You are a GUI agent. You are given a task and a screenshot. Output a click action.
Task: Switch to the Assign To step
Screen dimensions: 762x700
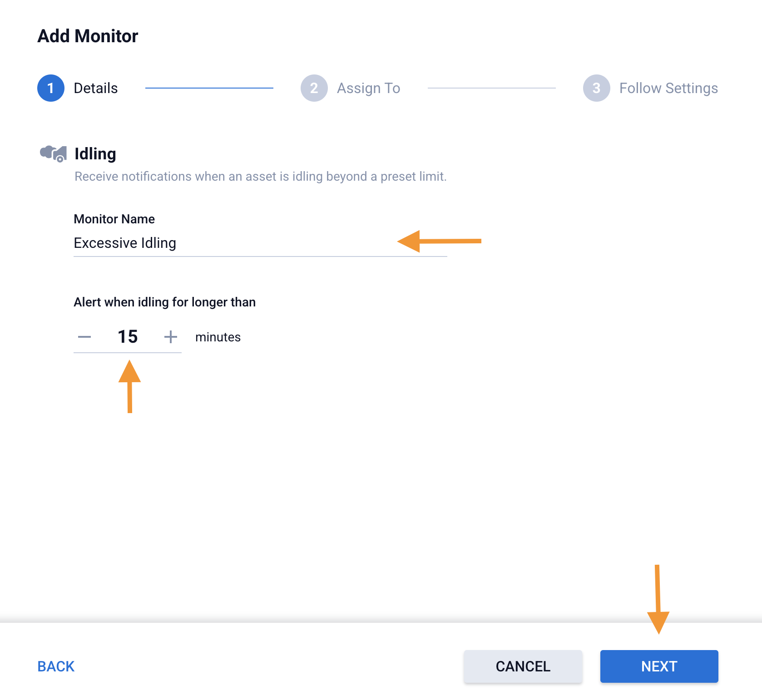click(368, 88)
